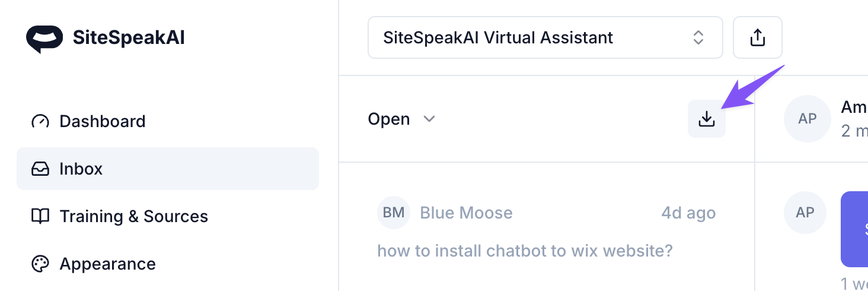The image size is (868, 291).
Task: Go to the Dashboard menu item
Action: [x=102, y=121]
